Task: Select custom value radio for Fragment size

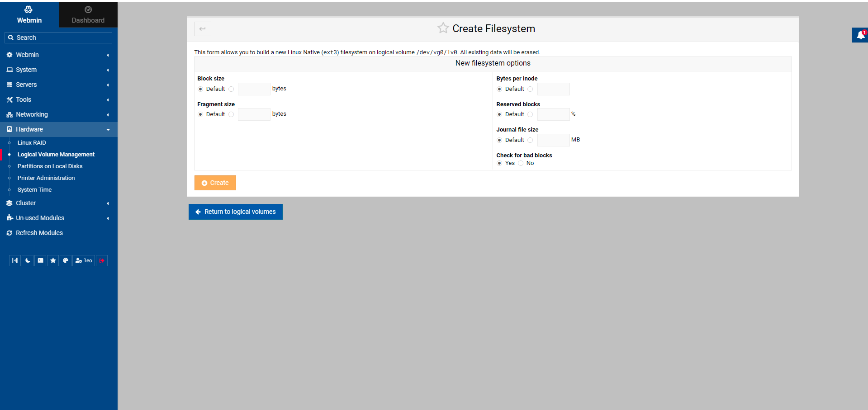Action: 231,114
